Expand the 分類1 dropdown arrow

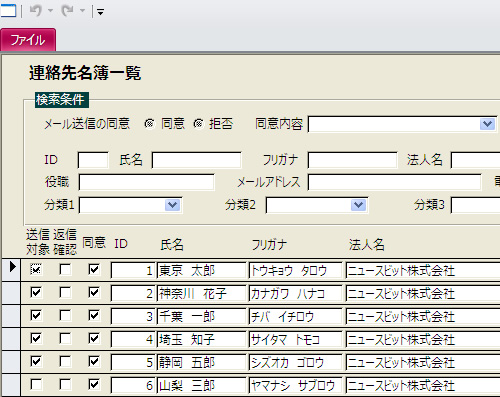click(173, 205)
